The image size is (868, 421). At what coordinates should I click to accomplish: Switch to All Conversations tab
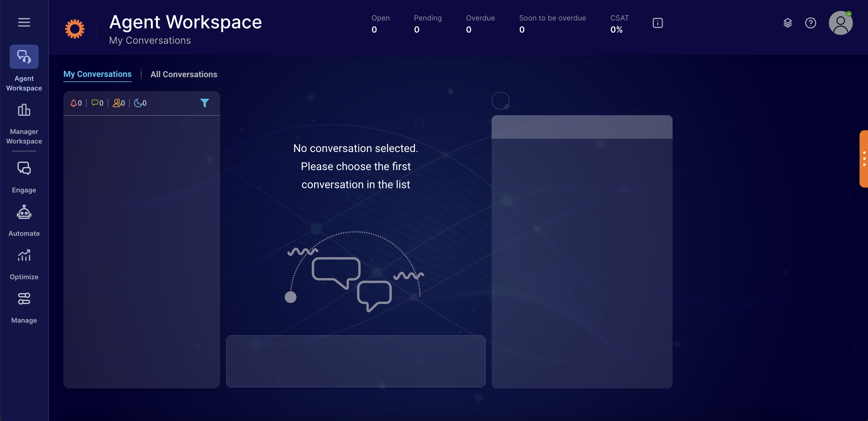pyautogui.click(x=184, y=74)
